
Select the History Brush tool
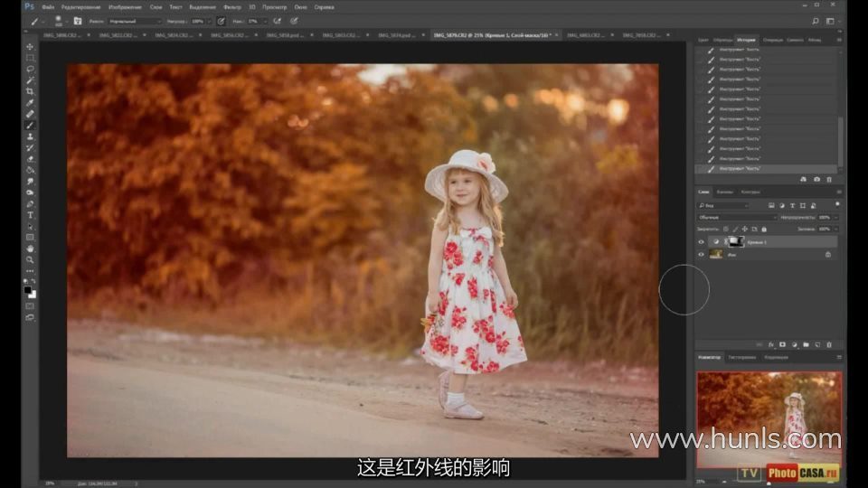pos(30,147)
